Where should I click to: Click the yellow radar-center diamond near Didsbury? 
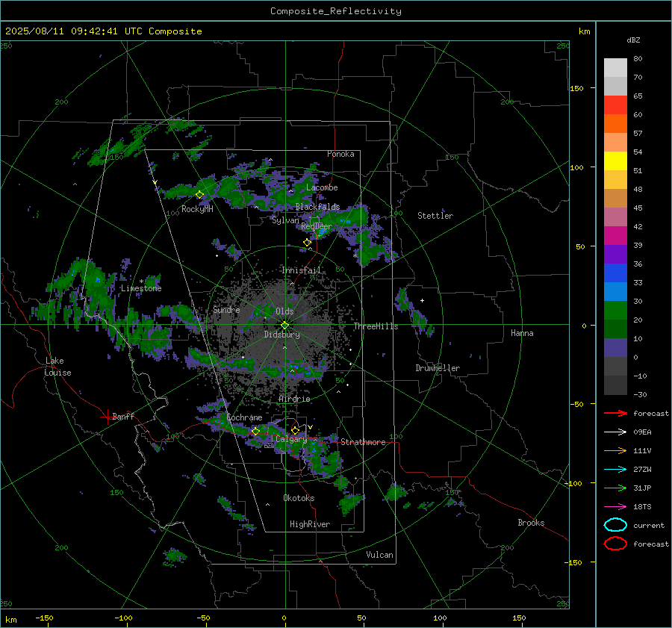(284, 326)
